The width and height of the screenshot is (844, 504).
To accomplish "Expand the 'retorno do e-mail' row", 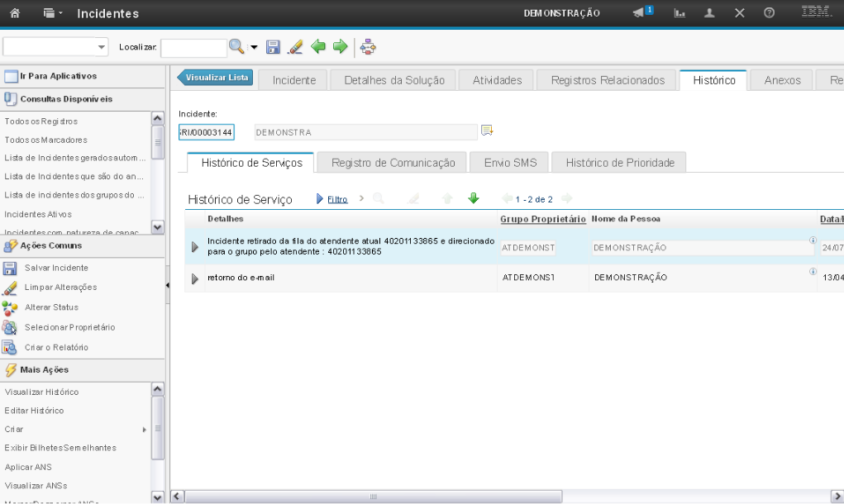I will click(195, 278).
